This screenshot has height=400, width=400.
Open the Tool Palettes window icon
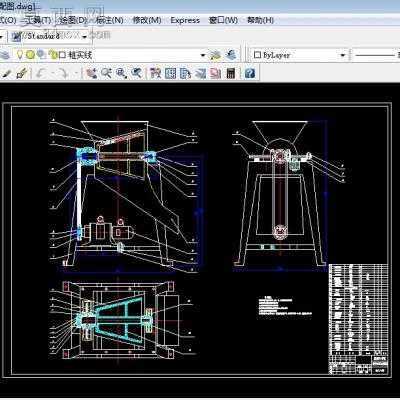185,73
